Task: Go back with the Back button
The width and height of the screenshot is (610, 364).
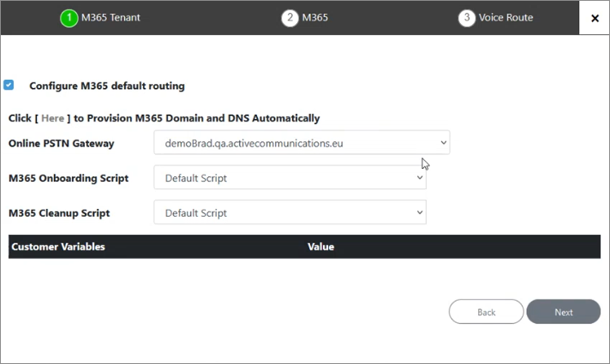Action: click(x=487, y=312)
